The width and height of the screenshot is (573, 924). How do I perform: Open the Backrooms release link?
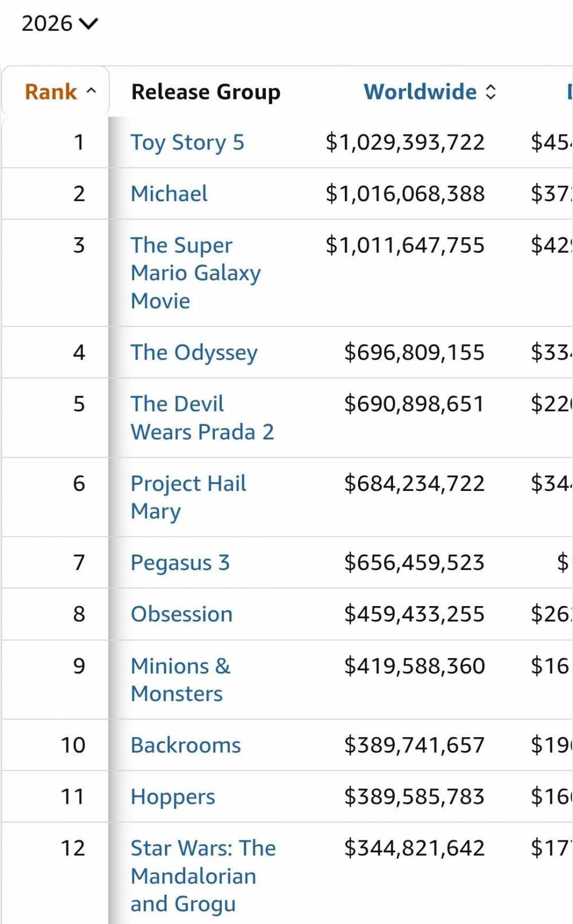pyautogui.click(x=186, y=745)
